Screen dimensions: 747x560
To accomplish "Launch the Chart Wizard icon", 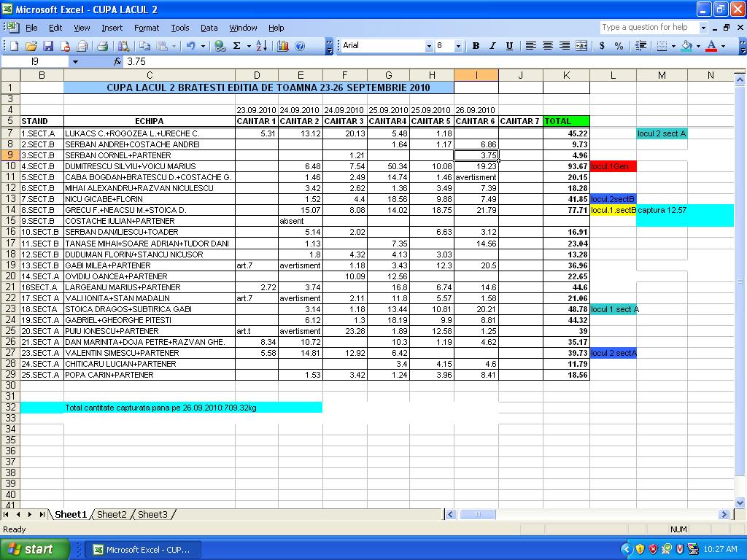I will coord(282,46).
